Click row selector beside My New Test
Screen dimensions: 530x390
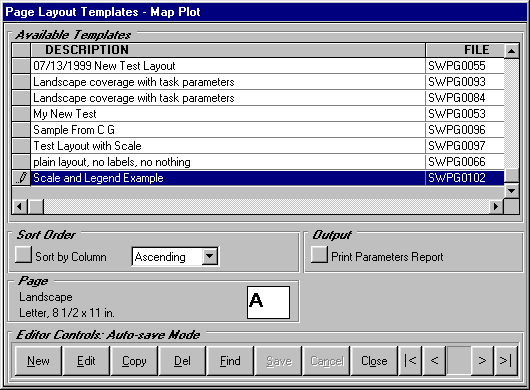click(x=21, y=114)
